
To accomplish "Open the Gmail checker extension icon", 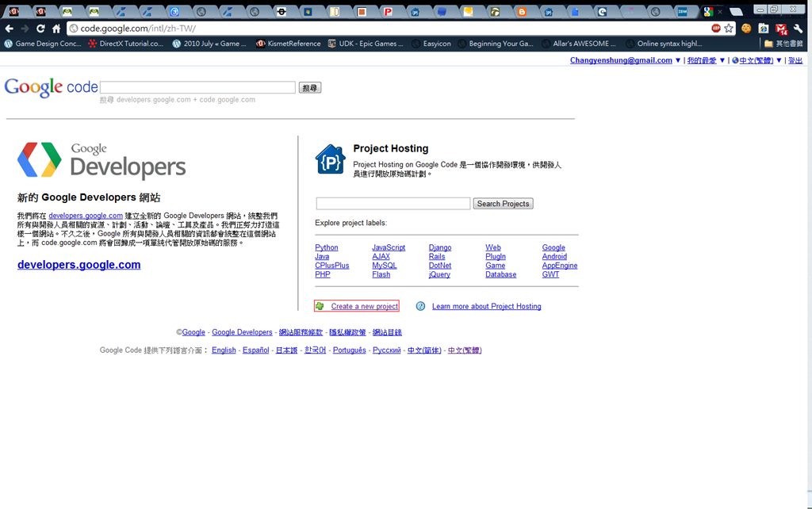I will pos(781,29).
